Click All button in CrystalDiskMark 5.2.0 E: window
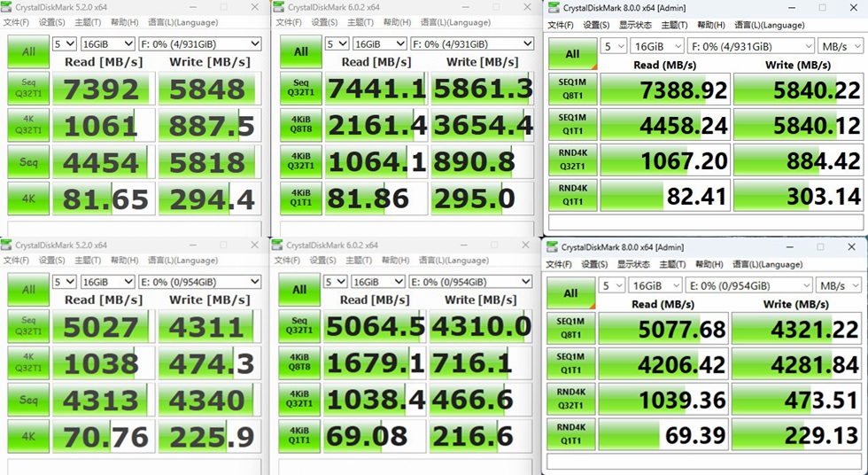This screenshot has width=868, height=475. click(28, 290)
